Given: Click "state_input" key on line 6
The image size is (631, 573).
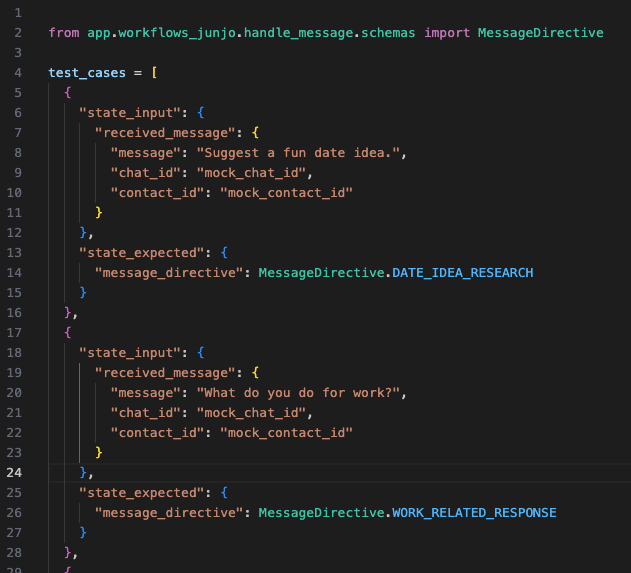Looking at the screenshot, I should (x=130, y=113).
